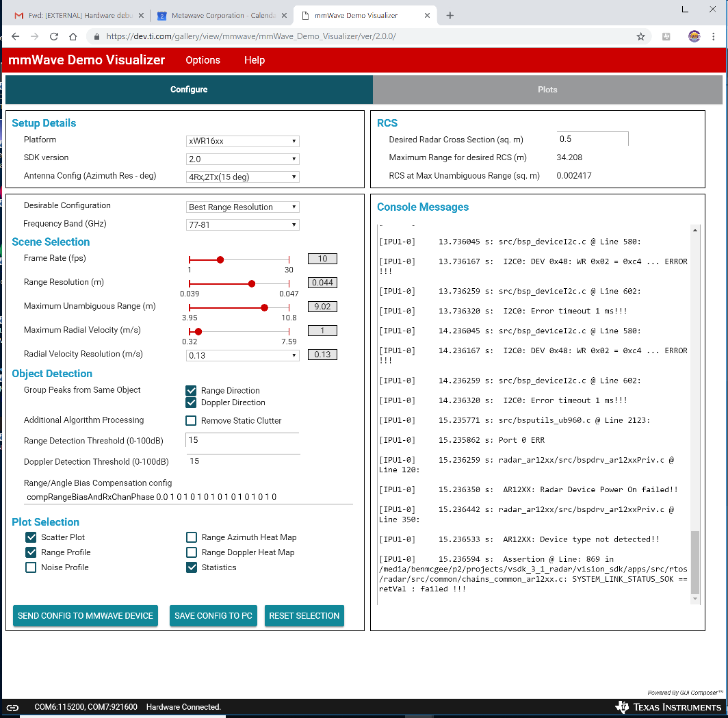
Task: Reload the page with the refresh icon
Action: click(54, 36)
